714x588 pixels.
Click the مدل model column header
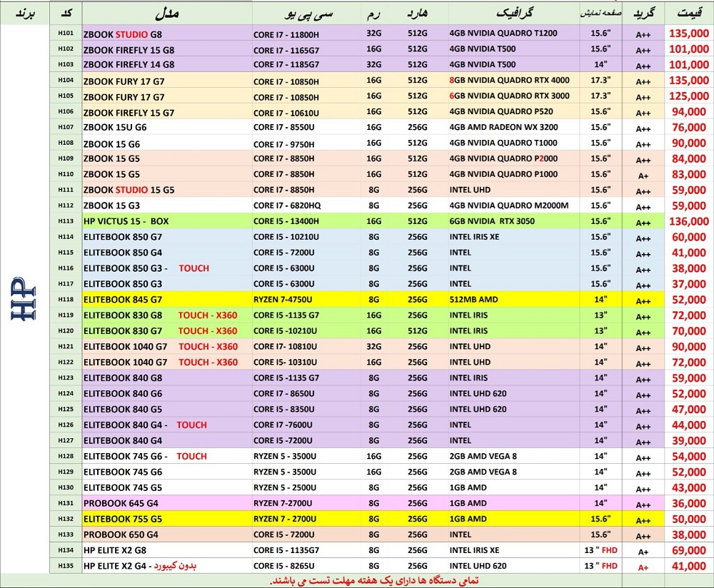point(166,14)
